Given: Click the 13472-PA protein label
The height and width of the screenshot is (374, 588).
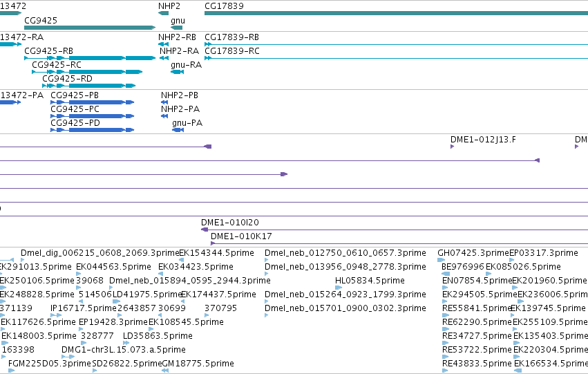Looking at the screenshot, I should 21,95.
